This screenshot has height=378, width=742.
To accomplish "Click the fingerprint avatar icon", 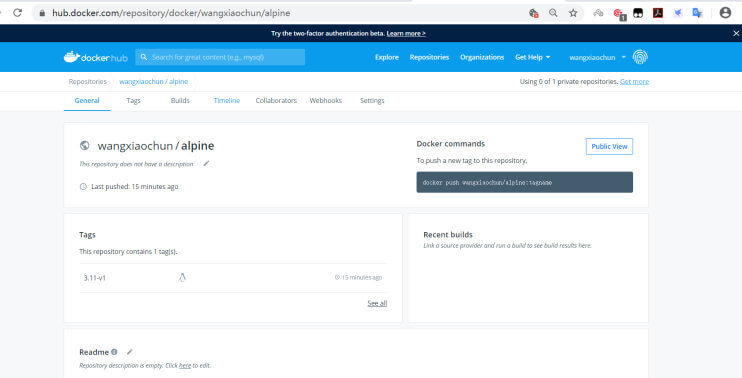I will [640, 57].
